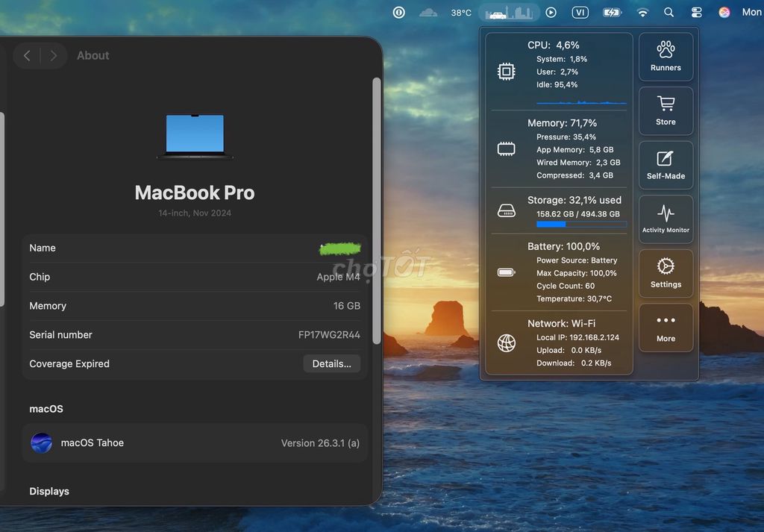This screenshot has height=532, width=764.
Task: Click the 38°C weather item in menu bar
Action: click(460, 12)
